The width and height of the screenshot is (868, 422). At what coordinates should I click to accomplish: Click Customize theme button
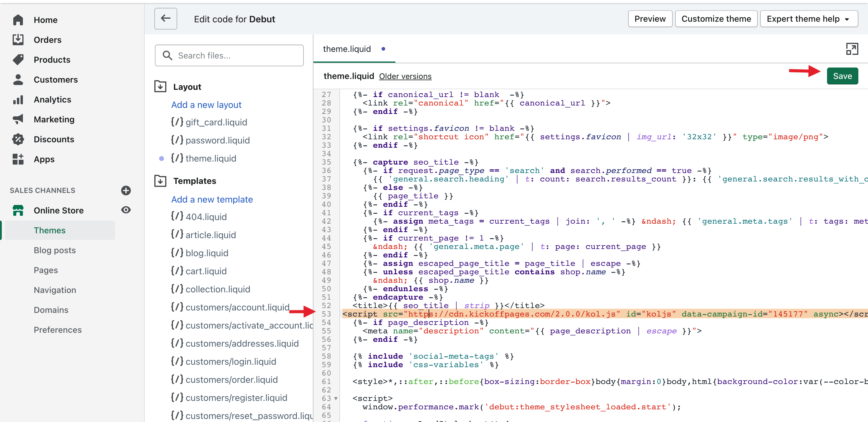tap(716, 19)
